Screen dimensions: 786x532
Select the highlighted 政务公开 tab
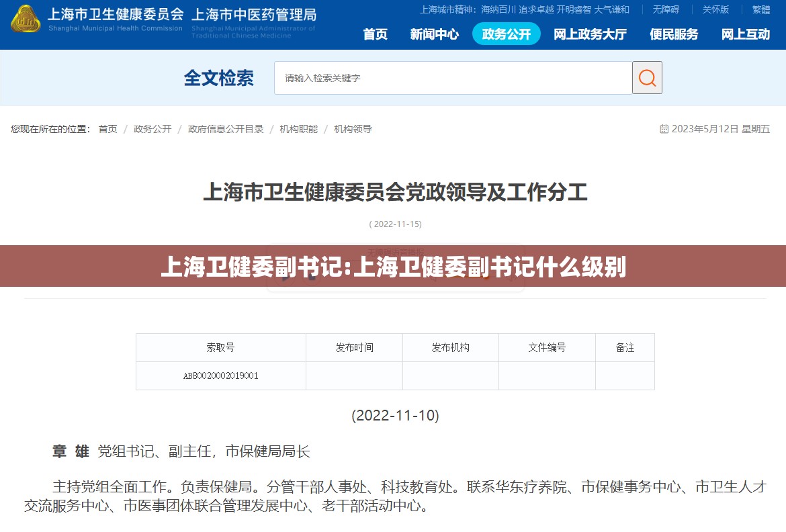pos(506,34)
